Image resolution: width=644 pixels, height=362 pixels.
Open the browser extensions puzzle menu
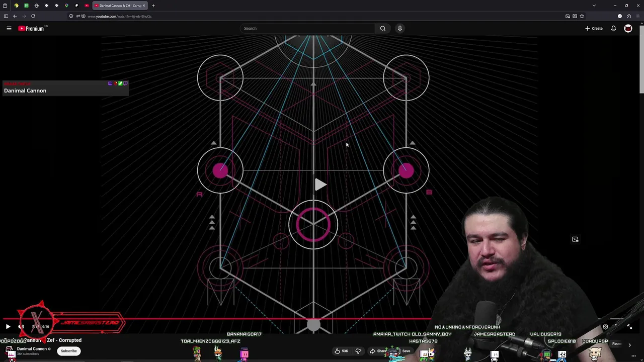628,16
